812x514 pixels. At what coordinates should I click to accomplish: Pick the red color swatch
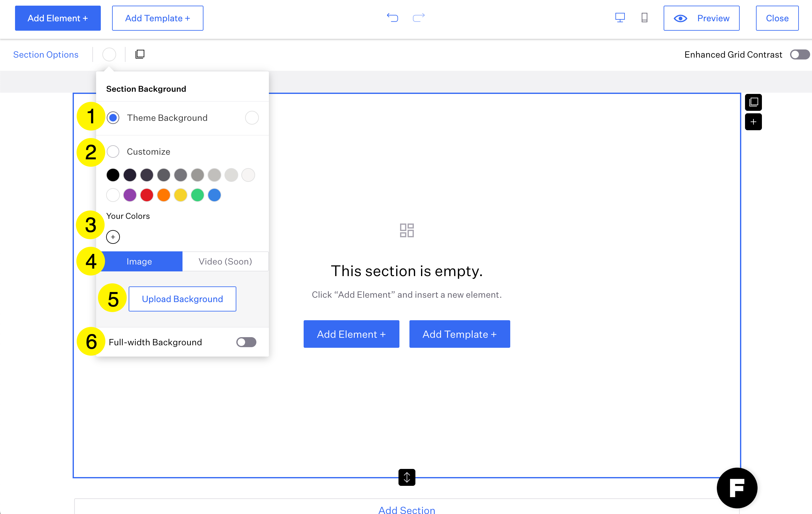[x=147, y=195]
